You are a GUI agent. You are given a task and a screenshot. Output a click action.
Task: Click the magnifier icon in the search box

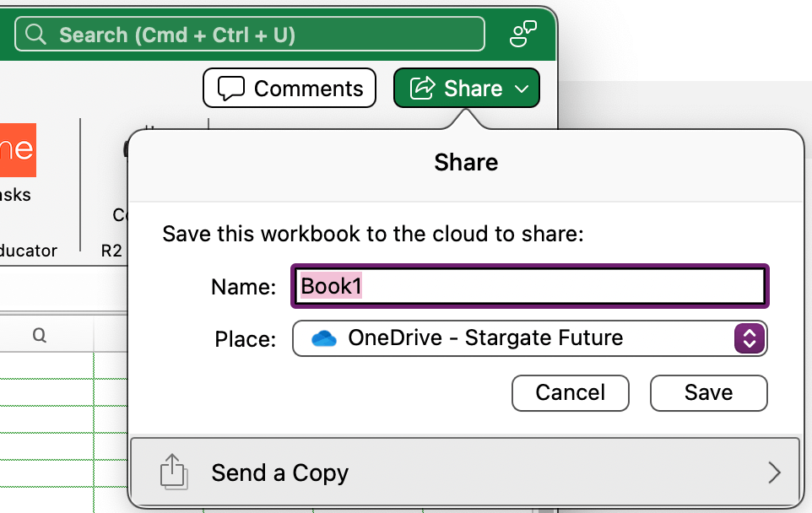coord(35,35)
